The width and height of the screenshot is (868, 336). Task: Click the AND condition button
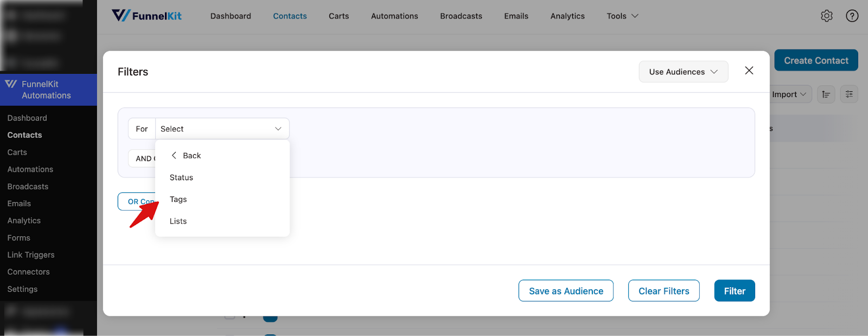point(142,159)
